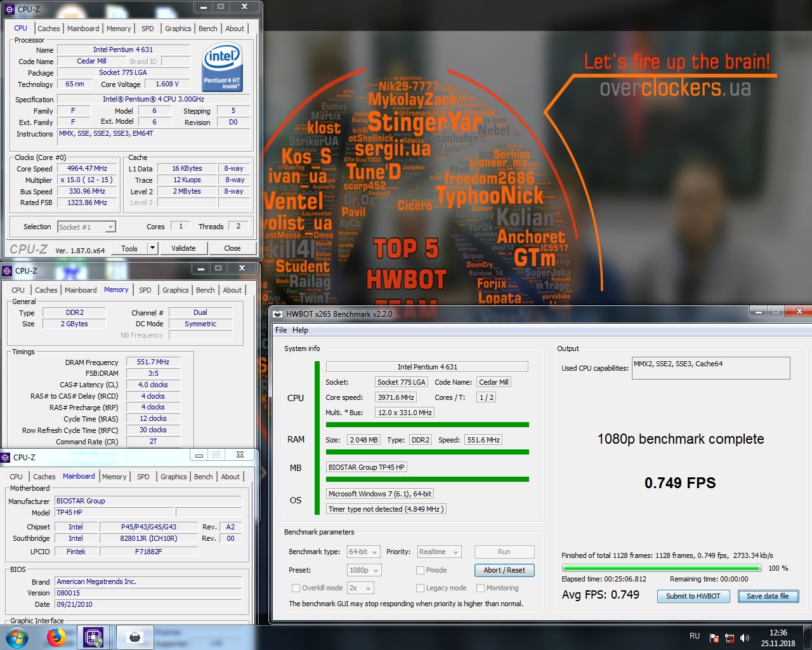Open the network status tray icon

[x=730, y=638]
